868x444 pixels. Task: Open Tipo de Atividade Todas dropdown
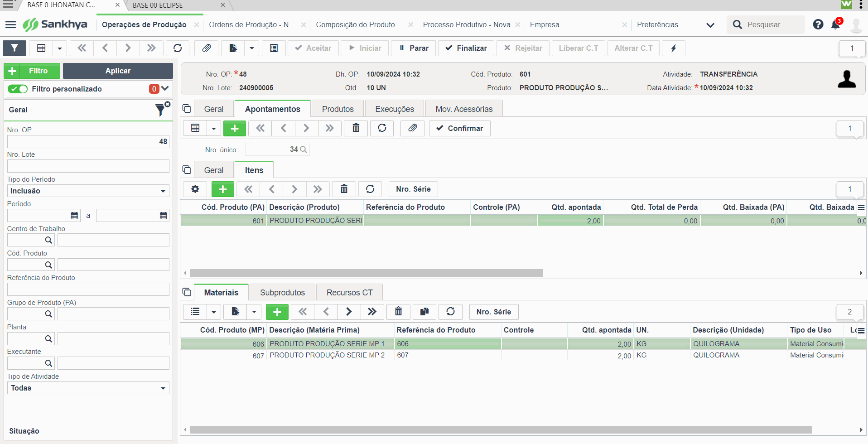pyautogui.click(x=88, y=388)
